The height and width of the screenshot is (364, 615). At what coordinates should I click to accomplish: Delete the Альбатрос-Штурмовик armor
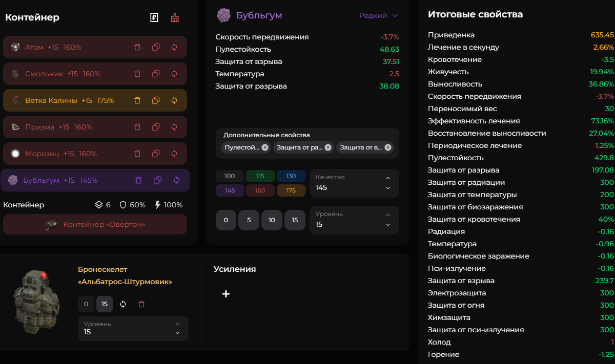[x=141, y=304]
